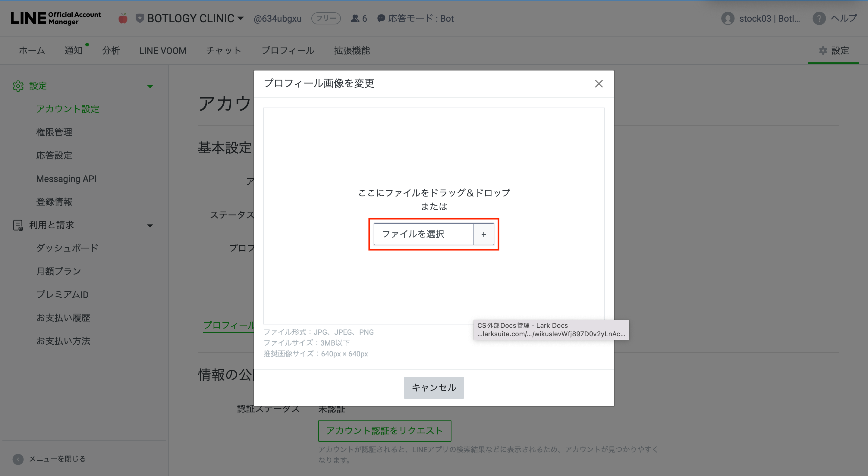Click the LINE Official Account Manager logo

(55, 18)
